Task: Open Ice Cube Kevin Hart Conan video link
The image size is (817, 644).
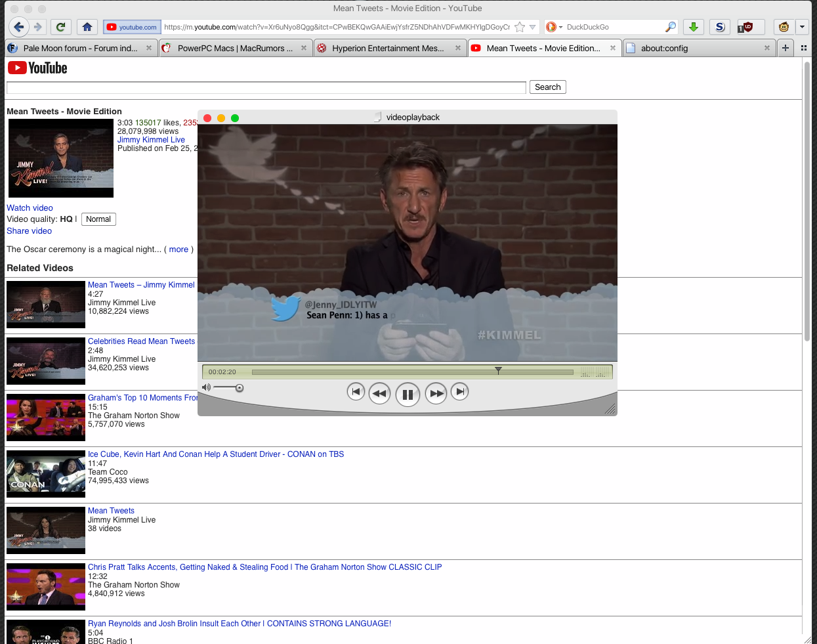Action: pyautogui.click(x=216, y=454)
